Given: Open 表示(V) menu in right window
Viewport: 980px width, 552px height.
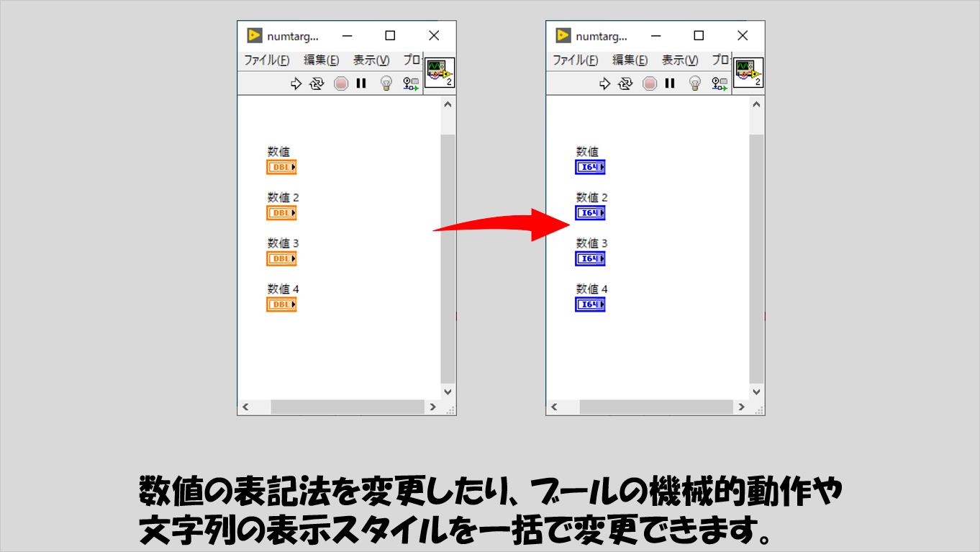Looking at the screenshot, I should [680, 60].
